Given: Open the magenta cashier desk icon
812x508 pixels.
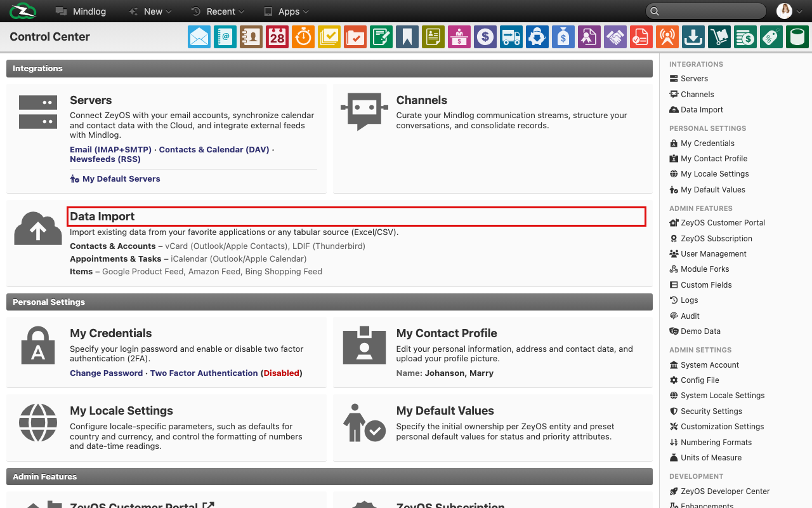Looking at the screenshot, I should click(x=459, y=37).
